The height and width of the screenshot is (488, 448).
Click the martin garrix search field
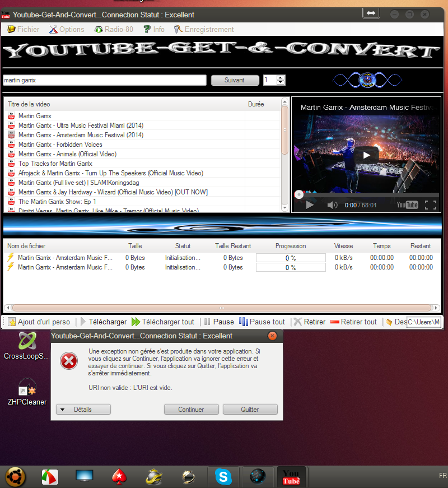pyautogui.click(x=105, y=80)
